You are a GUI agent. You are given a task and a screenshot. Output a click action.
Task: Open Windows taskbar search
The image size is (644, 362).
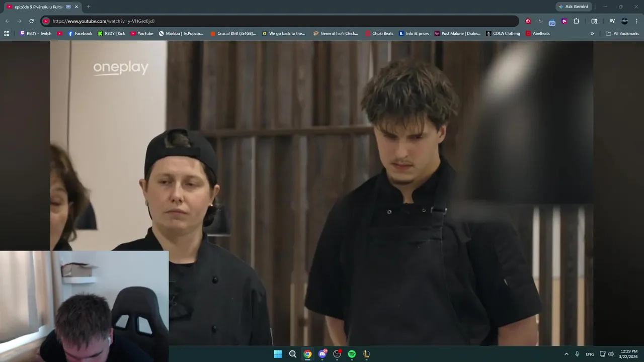tap(293, 354)
